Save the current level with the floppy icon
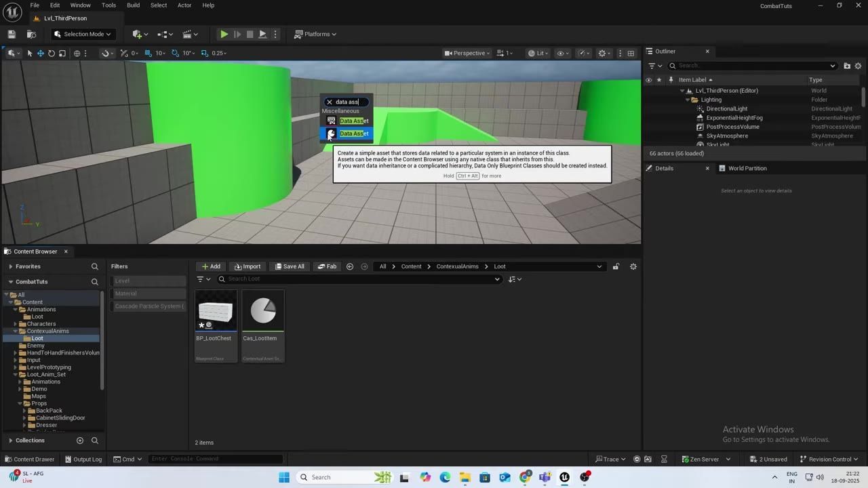This screenshot has width=868, height=488. coord(12,34)
